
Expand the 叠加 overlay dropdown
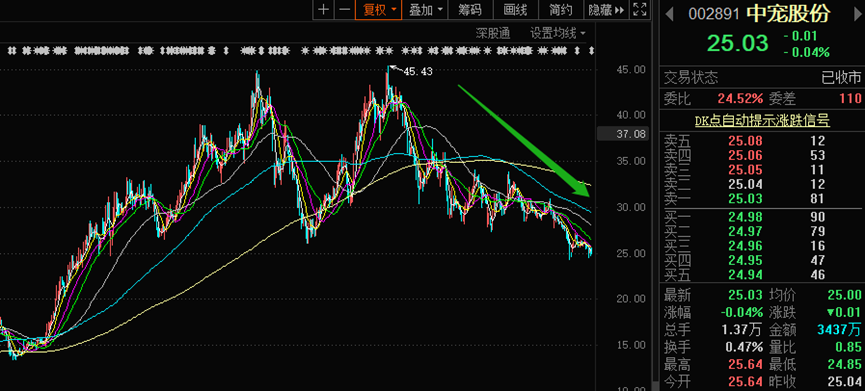point(425,9)
